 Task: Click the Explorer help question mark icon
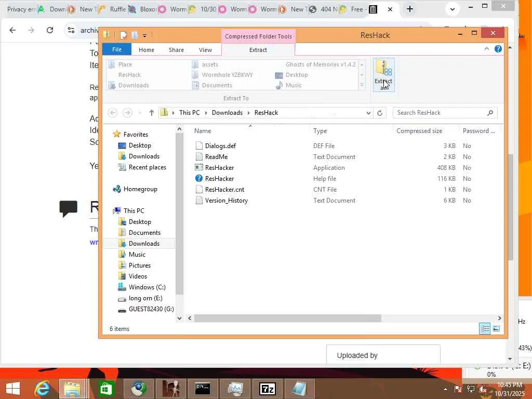pos(498,49)
